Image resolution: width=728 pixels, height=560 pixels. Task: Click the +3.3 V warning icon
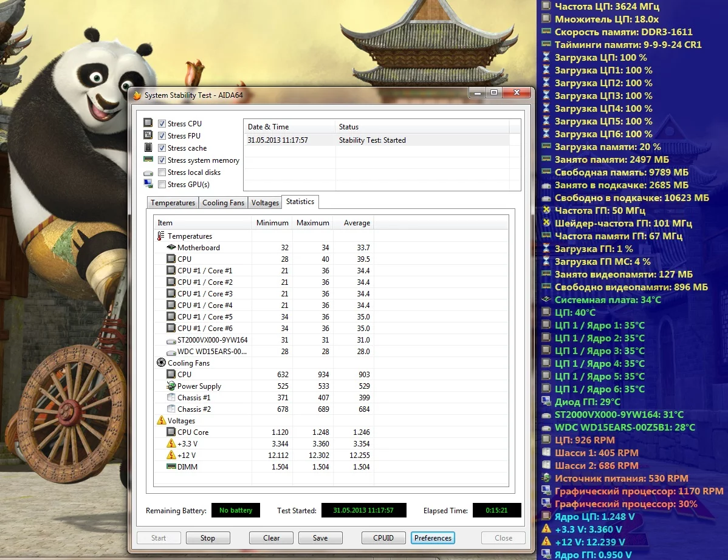click(171, 443)
